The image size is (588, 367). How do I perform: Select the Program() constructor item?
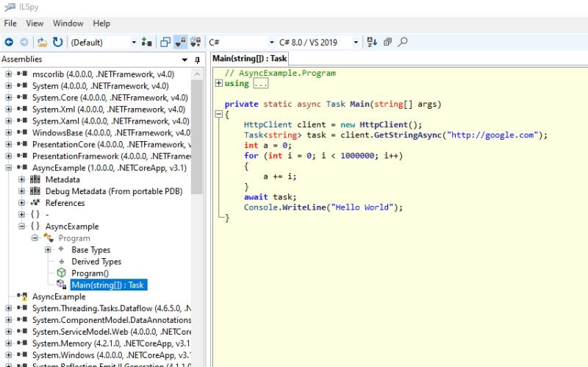click(90, 273)
